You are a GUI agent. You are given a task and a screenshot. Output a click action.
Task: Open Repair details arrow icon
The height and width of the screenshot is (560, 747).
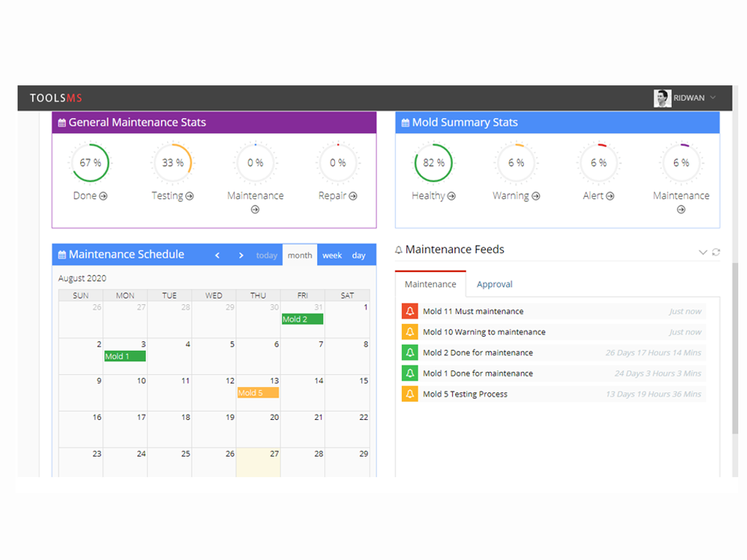click(x=353, y=196)
